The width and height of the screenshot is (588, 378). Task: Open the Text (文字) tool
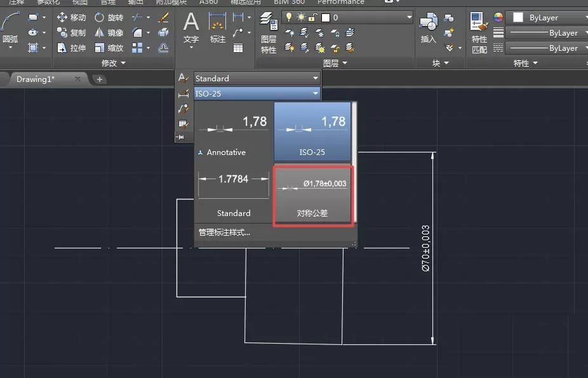tap(191, 27)
